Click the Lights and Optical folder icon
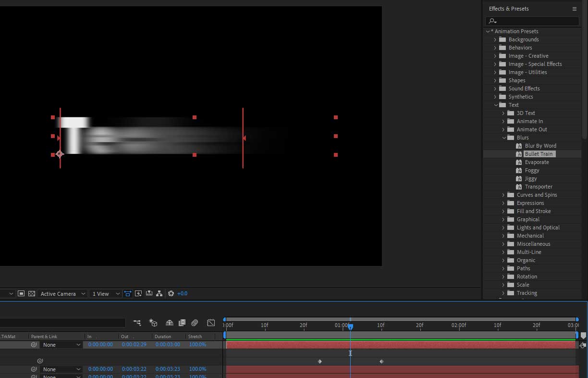Image resolution: width=588 pixels, height=378 pixels. pos(511,227)
